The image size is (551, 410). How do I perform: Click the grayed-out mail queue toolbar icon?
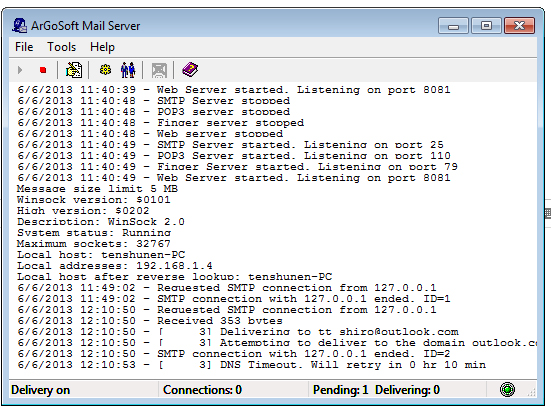point(159,70)
